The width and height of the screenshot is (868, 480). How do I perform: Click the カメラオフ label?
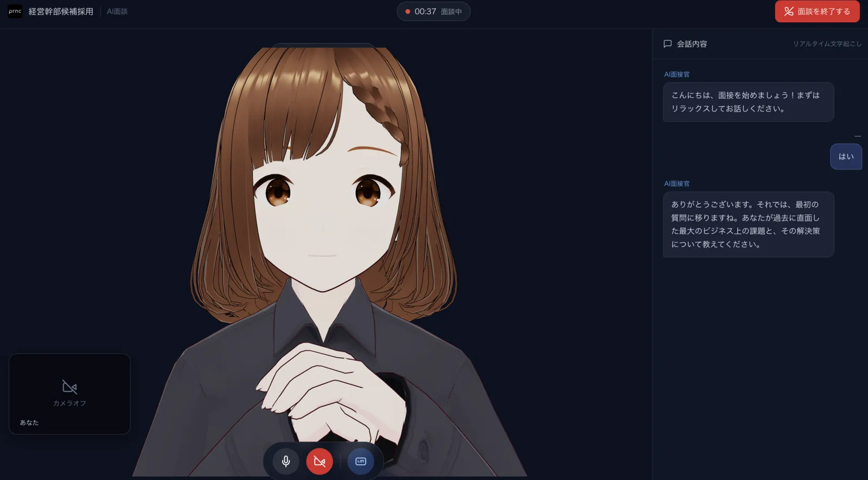tap(69, 403)
